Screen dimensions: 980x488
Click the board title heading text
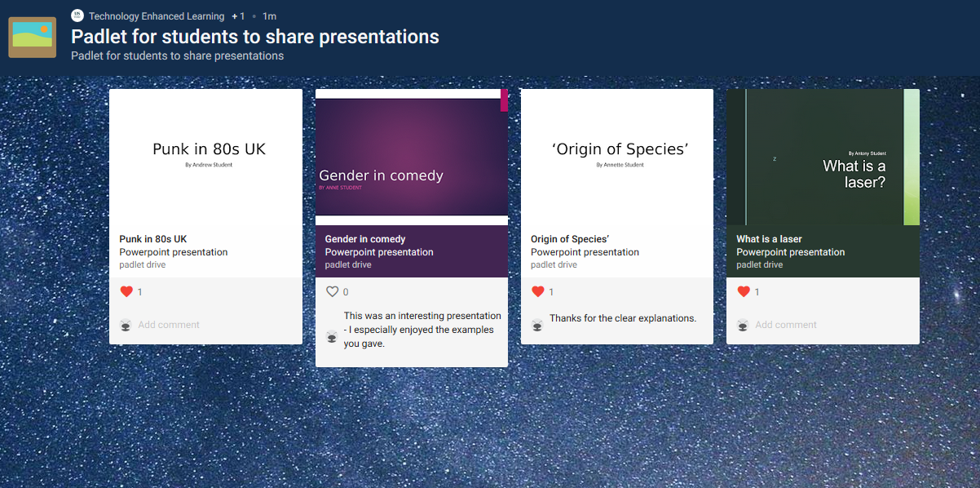click(254, 37)
